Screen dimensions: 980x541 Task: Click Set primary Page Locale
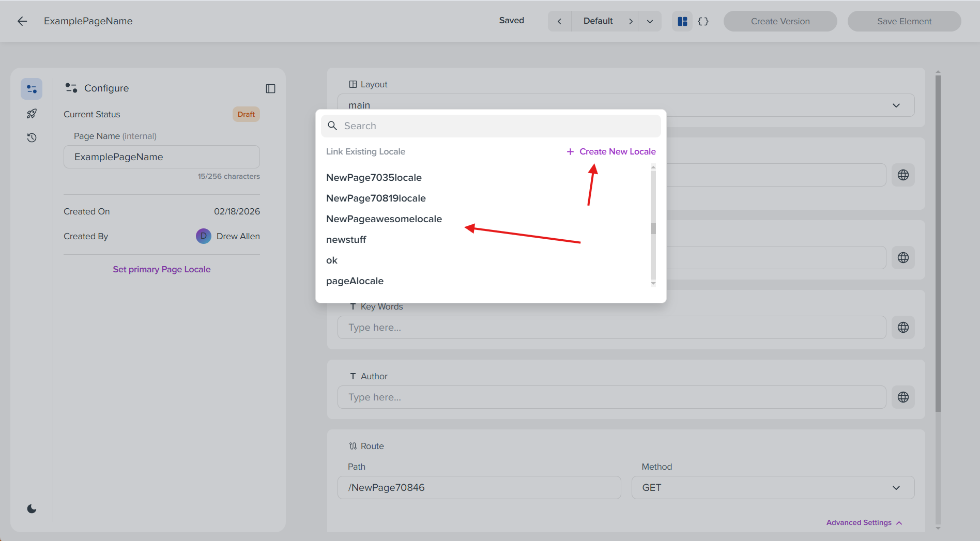(162, 269)
